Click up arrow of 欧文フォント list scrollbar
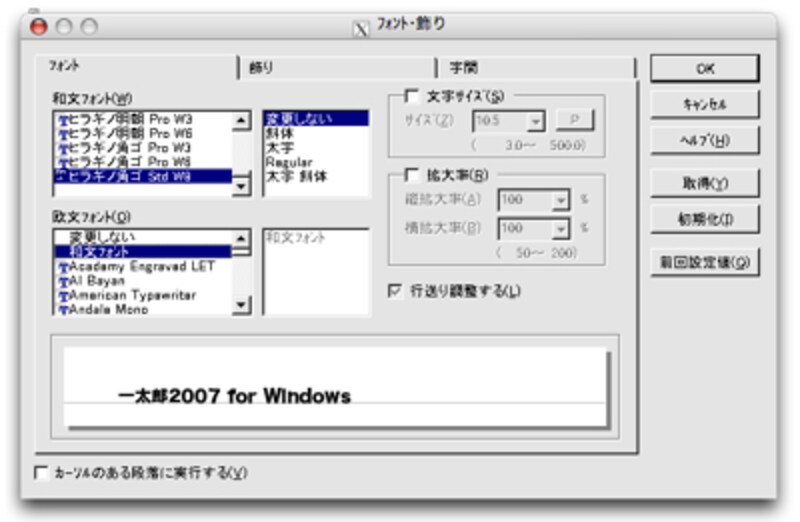This screenshot has width=800, height=522. coord(240,238)
